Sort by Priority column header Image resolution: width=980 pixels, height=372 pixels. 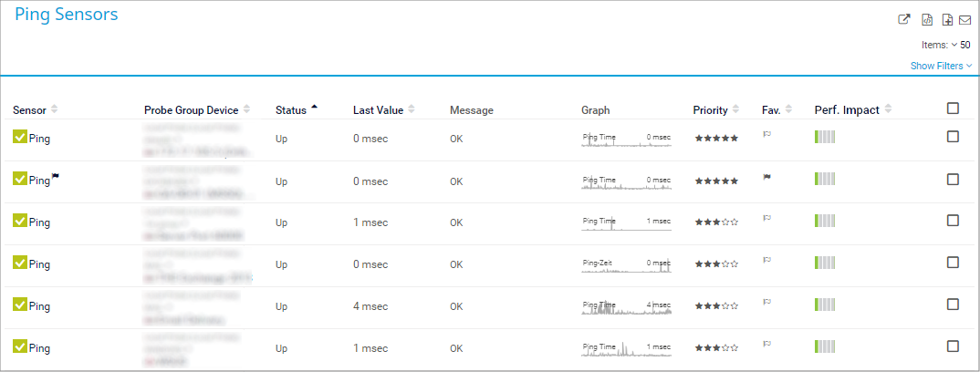coord(710,110)
